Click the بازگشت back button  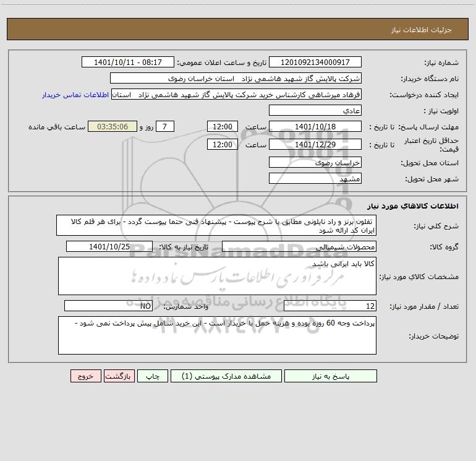pyautogui.click(x=119, y=376)
